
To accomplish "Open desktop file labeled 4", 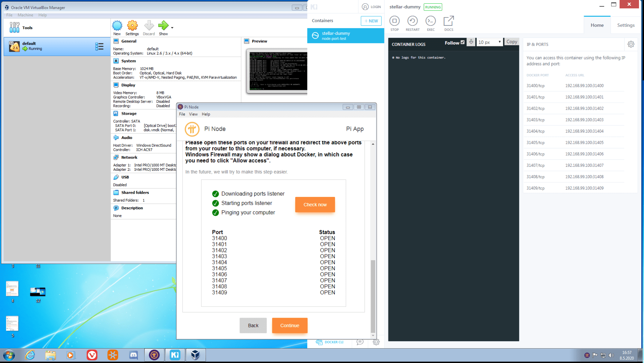I will pyautogui.click(x=12, y=292).
